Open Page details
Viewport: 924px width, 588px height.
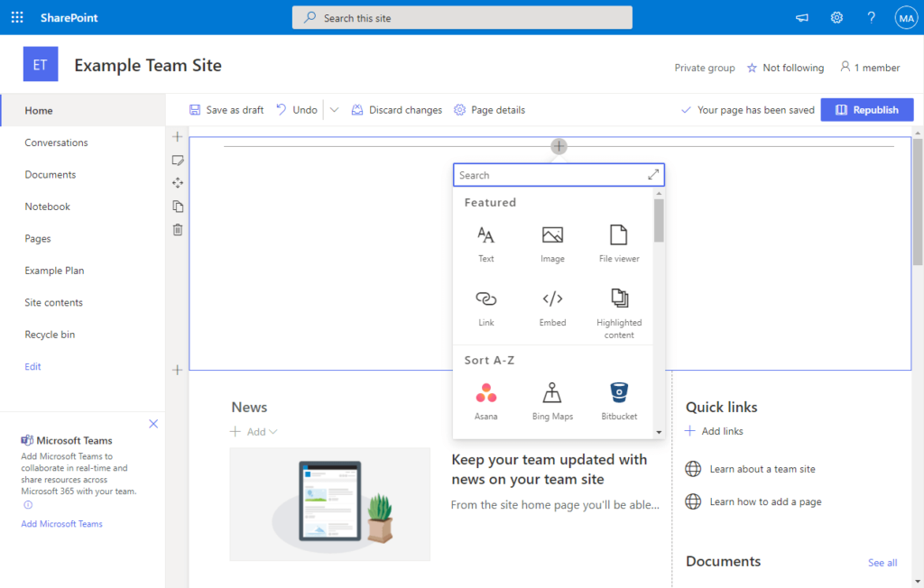[489, 110]
